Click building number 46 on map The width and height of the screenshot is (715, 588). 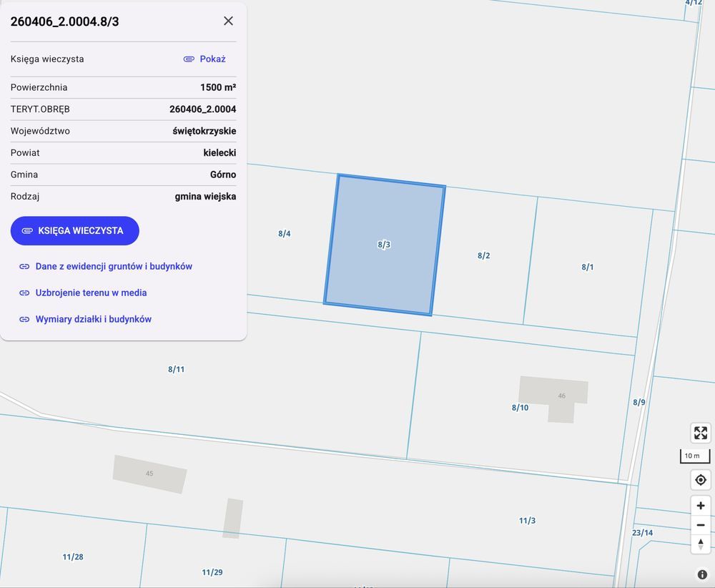point(562,396)
